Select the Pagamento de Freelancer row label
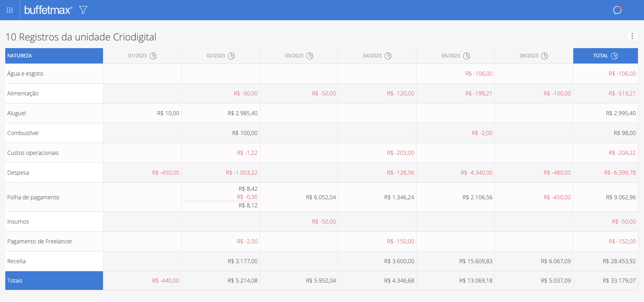 click(40, 241)
